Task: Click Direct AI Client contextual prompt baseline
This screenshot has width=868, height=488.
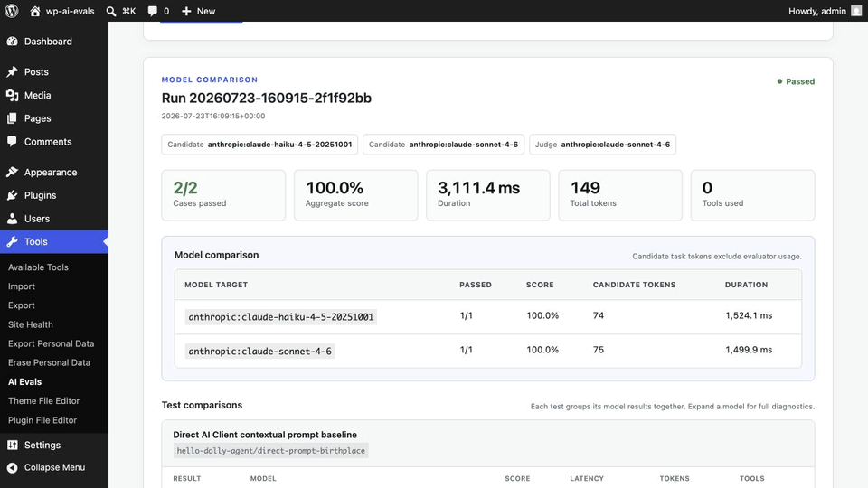Action: point(265,435)
